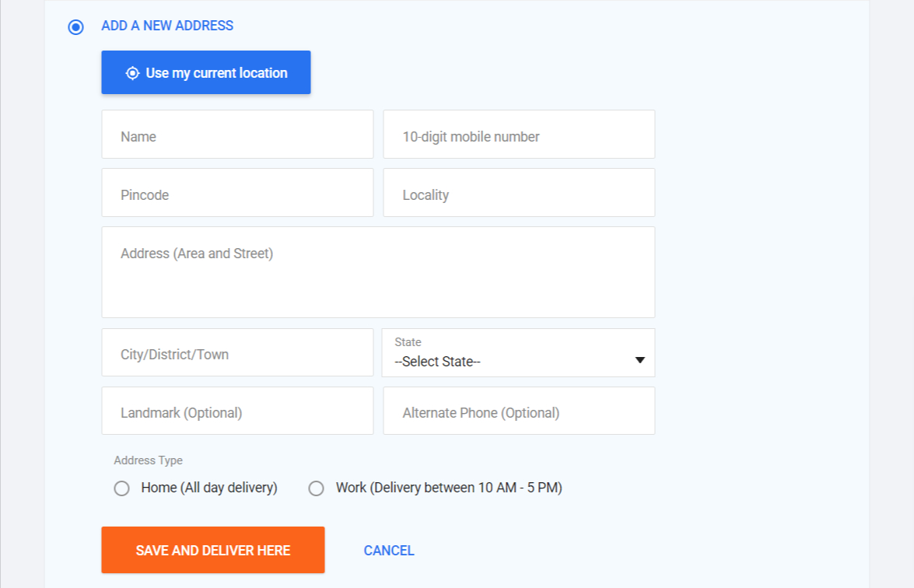Select the Add a New Address radio button

coord(75,27)
